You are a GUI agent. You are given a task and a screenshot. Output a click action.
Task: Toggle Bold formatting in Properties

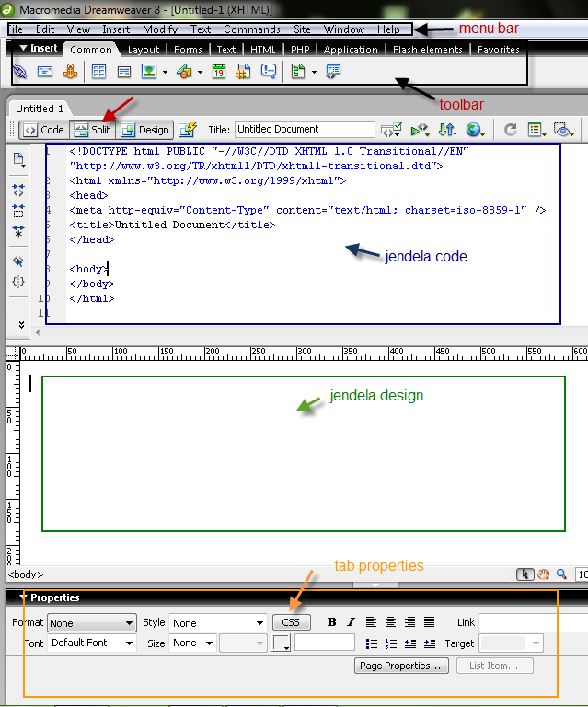[x=331, y=622]
